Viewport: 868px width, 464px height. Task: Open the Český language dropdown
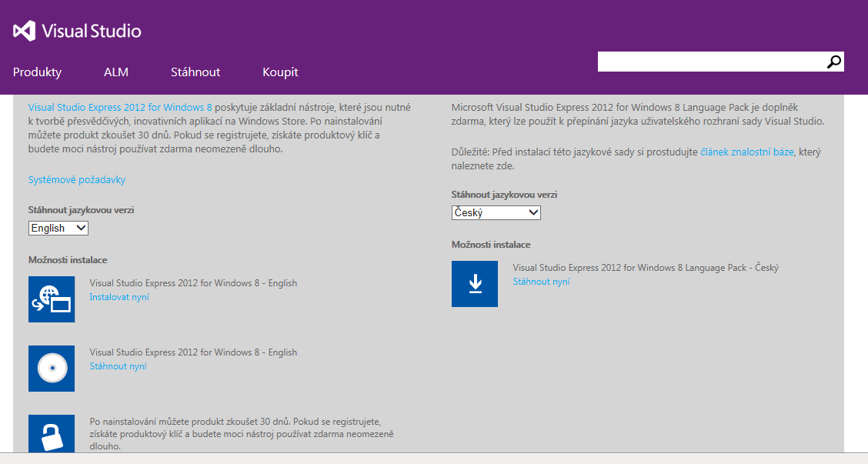point(496,212)
